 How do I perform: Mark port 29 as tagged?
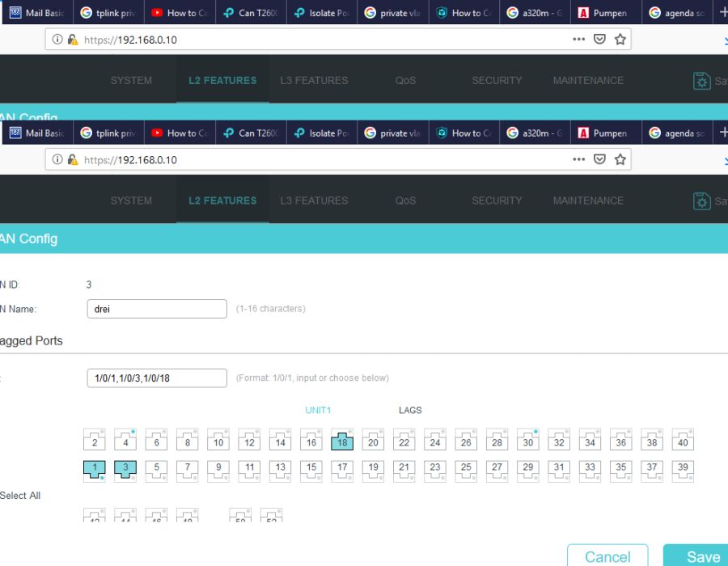528,471
